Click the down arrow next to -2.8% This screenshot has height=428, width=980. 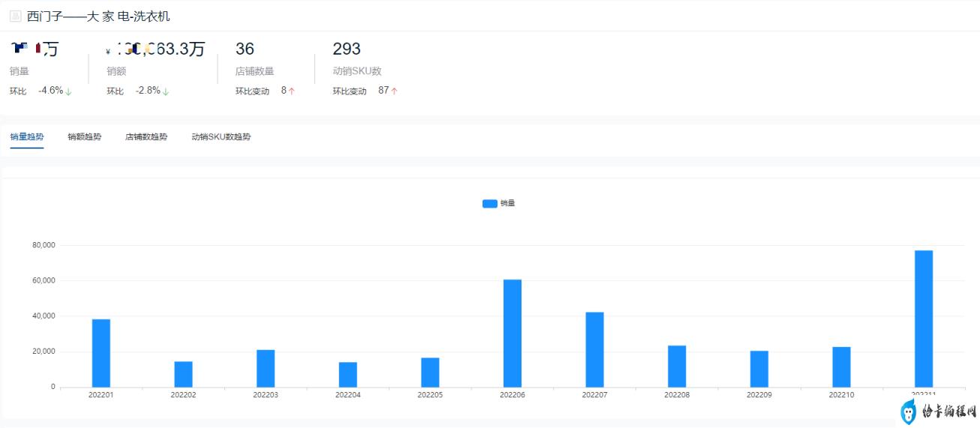coord(166,91)
